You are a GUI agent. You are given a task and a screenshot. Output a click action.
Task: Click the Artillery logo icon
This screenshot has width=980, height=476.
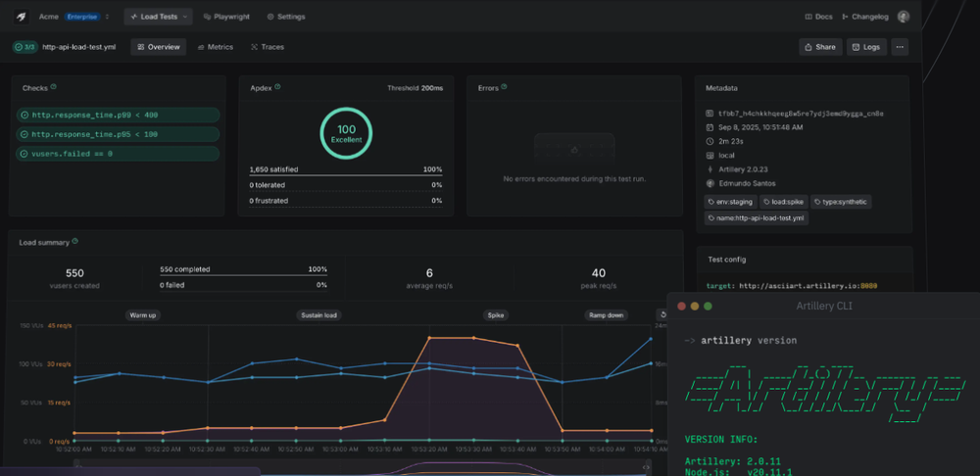tap(22, 17)
